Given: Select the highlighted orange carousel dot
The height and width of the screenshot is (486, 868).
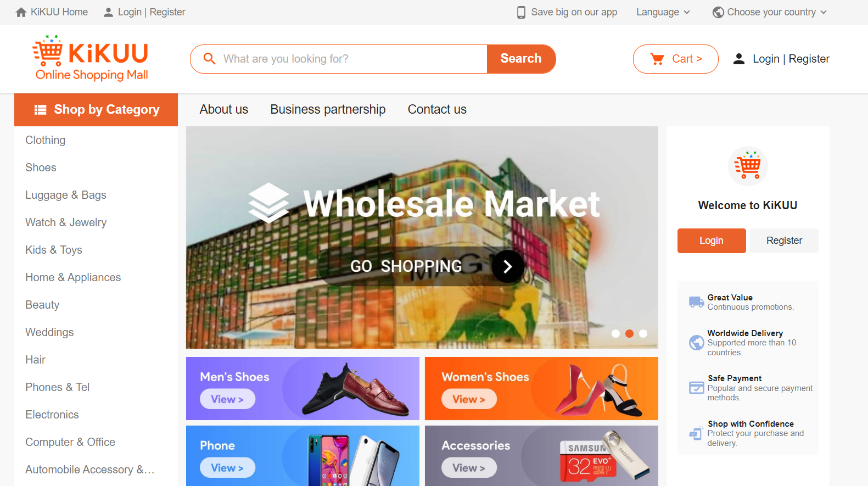Looking at the screenshot, I should pyautogui.click(x=629, y=333).
